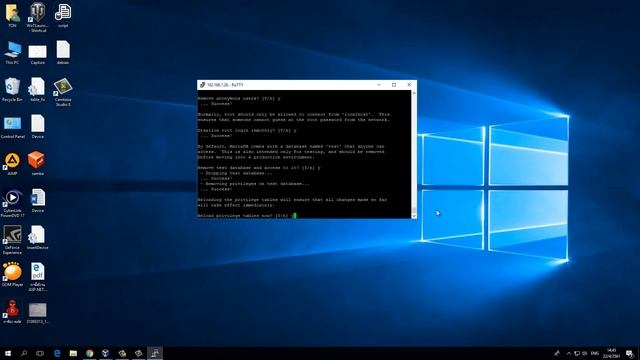Open the TON user folder icon
This screenshot has height=360, width=640.
(x=12, y=16)
